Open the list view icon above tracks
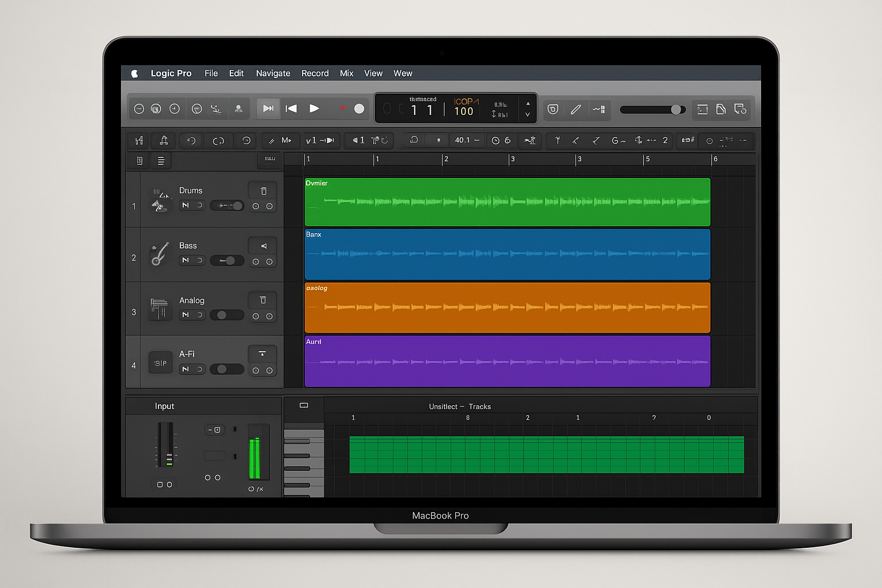 tap(161, 161)
